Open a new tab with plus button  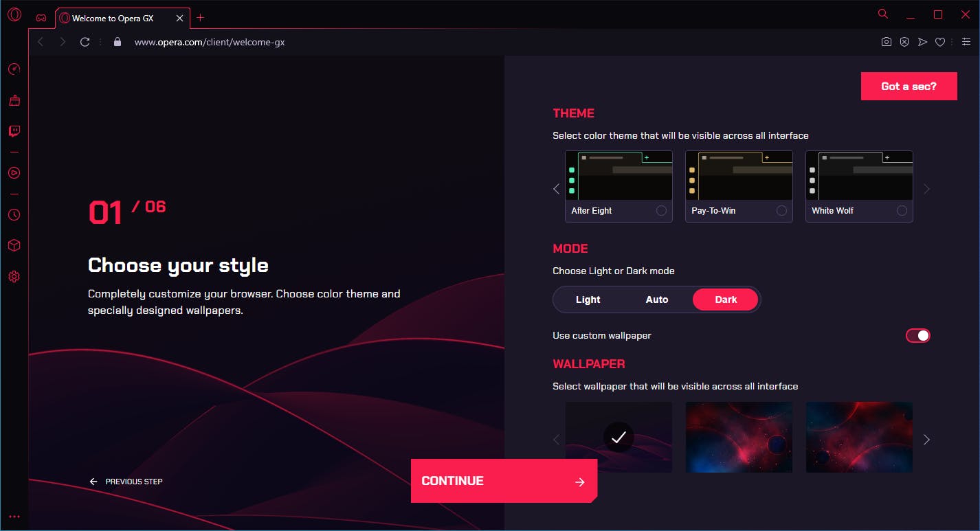[x=201, y=18]
